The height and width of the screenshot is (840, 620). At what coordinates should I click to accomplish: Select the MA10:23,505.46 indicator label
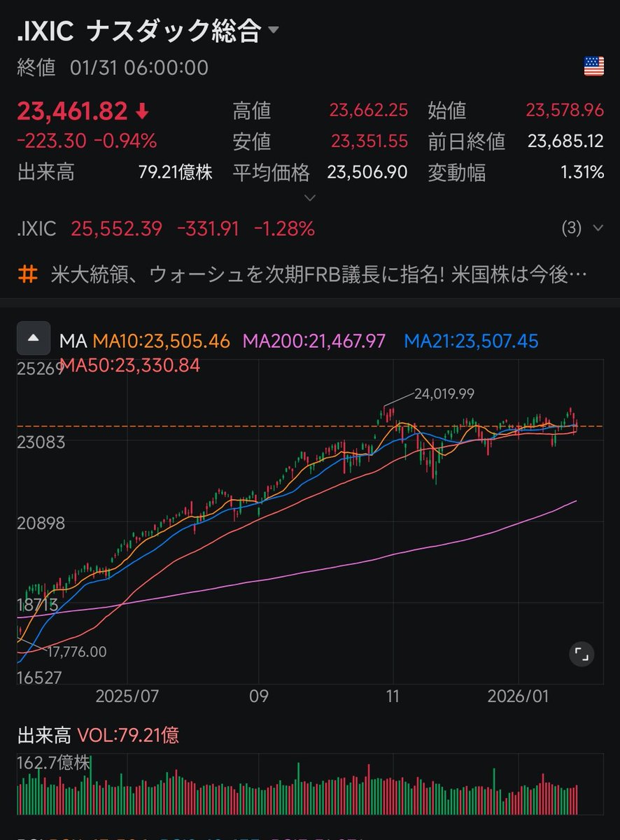pos(162,342)
